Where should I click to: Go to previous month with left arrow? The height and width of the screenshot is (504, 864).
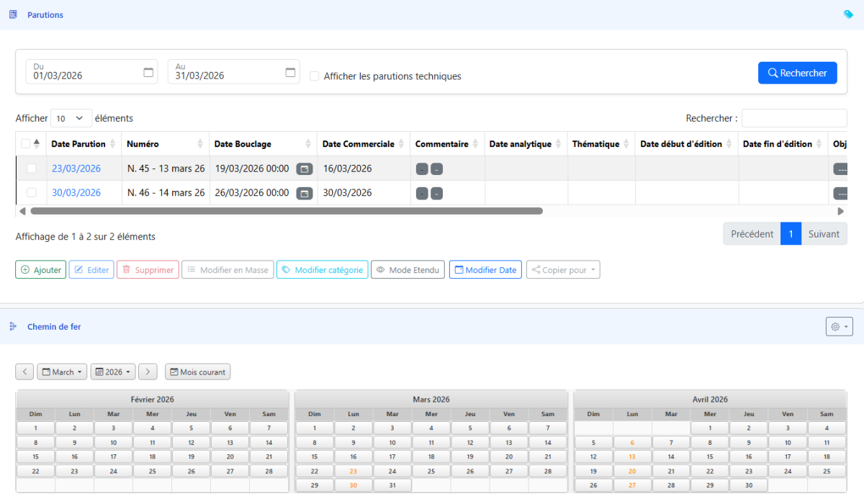click(24, 372)
